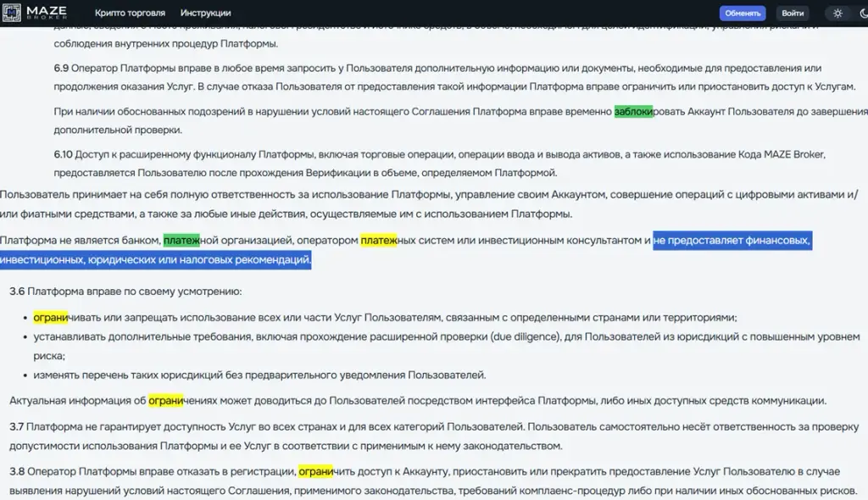Viewport: 868px width, 500px height.
Task: Click the yellow highlighted ограни in first bullet
Action: 50,317
